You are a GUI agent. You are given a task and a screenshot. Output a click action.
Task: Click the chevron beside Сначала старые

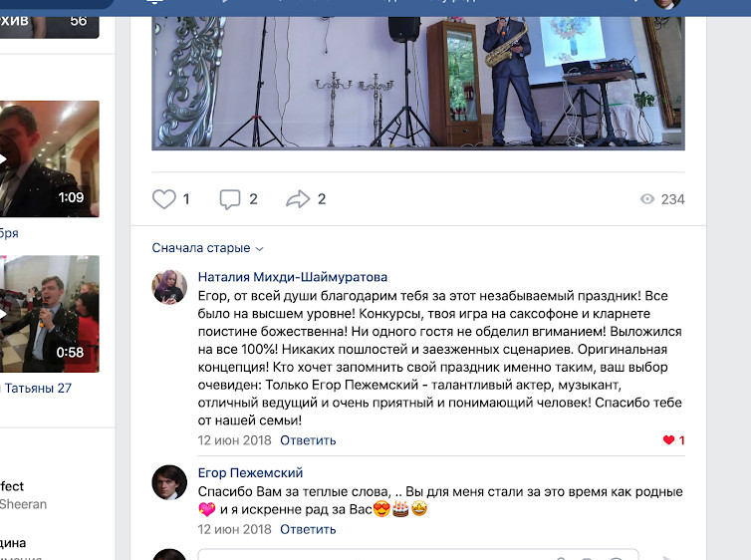tap(260, 249)
